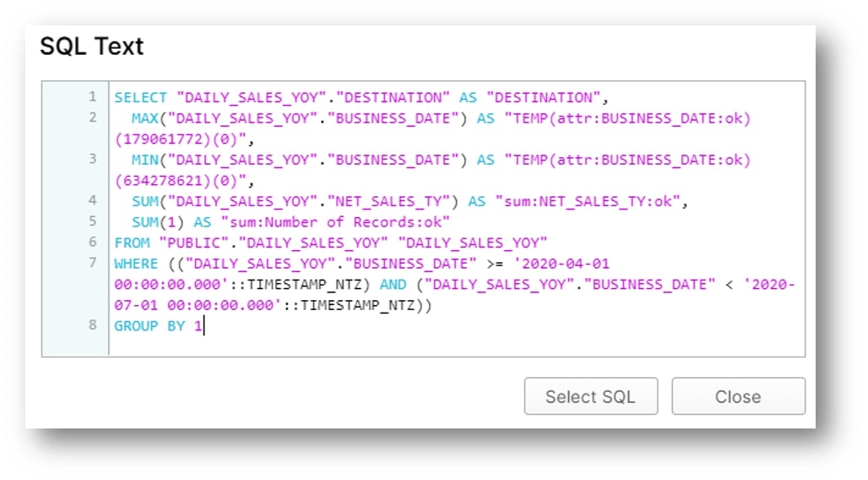
Task: Click the MAX function text
Action: (x=145, y=118)
